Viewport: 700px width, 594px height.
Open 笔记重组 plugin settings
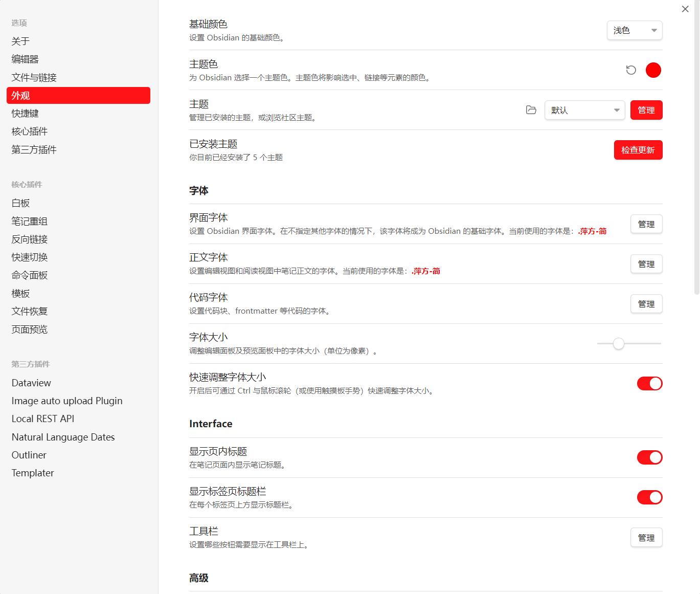(78, 221)
